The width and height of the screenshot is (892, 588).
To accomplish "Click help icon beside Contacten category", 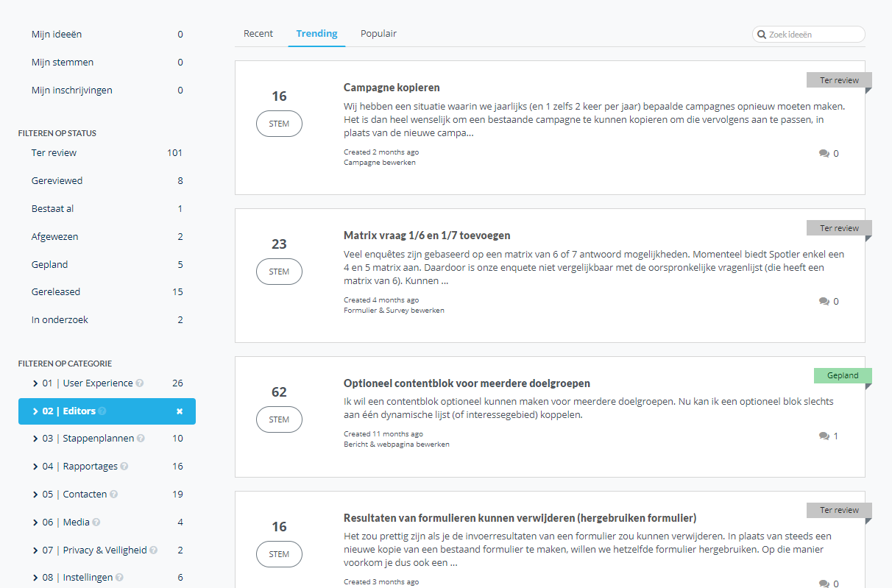I will point(114,495).
